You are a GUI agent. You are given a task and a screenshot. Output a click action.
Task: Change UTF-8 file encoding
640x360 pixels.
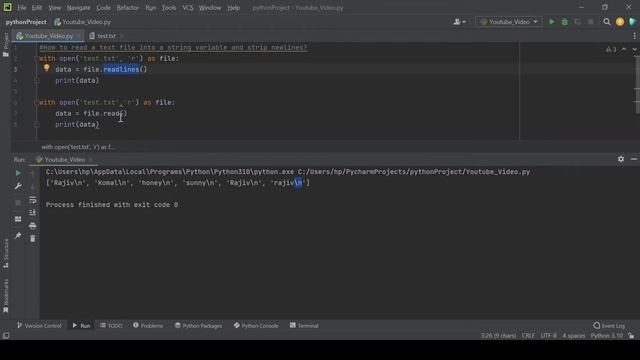(549, 336)
